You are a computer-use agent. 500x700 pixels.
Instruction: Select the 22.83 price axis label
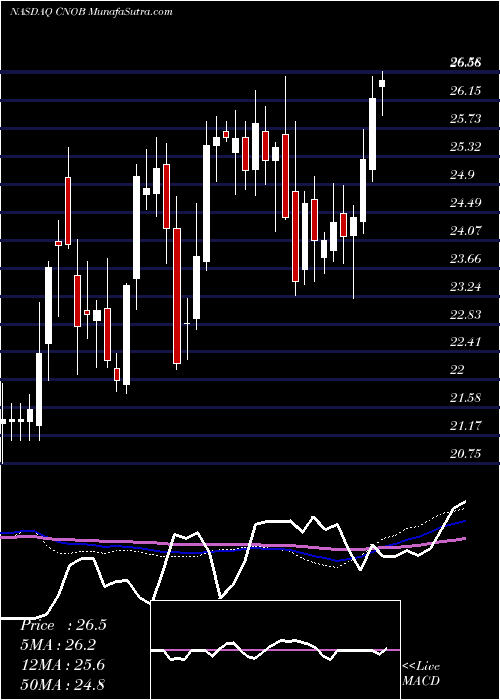[465, 314]
